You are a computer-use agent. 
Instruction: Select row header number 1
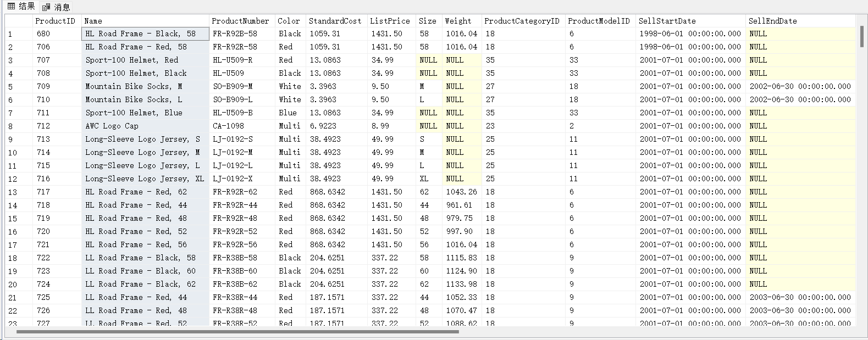coord(18,34)
